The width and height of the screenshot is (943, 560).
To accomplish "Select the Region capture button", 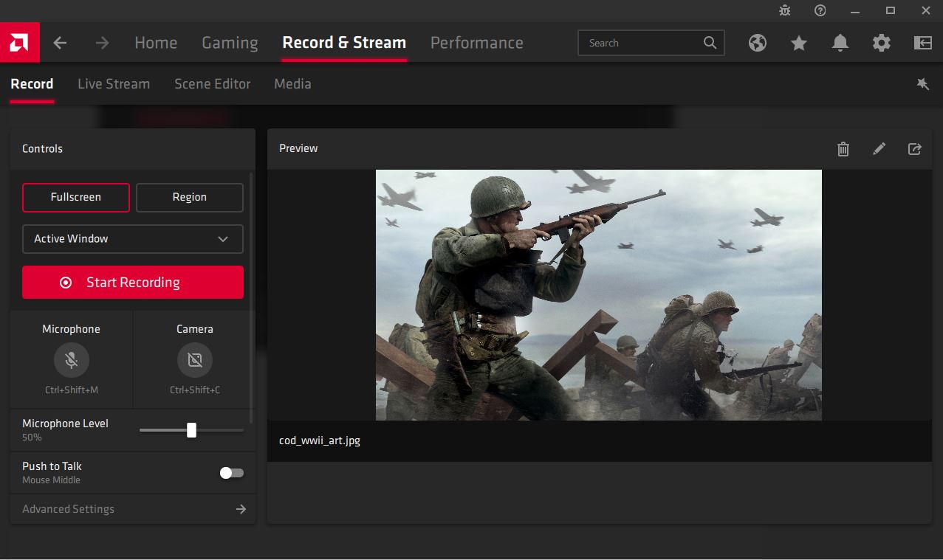I will pos(190,198).
